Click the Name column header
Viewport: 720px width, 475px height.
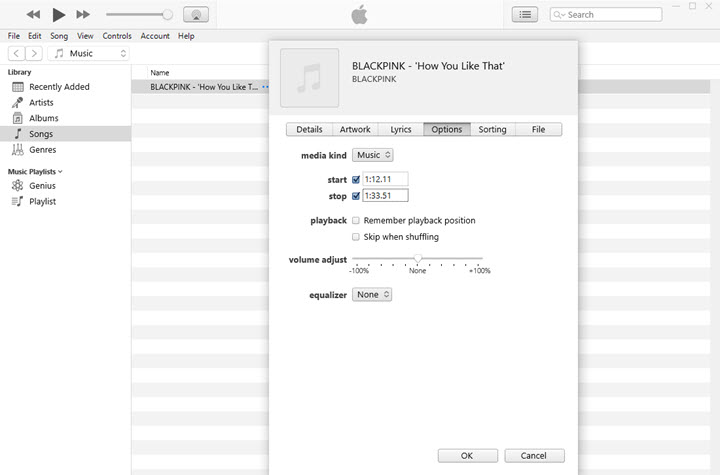click(x=160, y=73)
